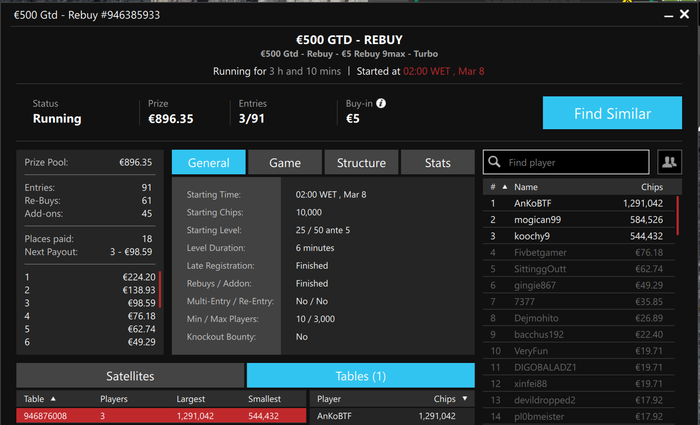Open the friends list icon button
700x425 pixels.
click(669, 162)
